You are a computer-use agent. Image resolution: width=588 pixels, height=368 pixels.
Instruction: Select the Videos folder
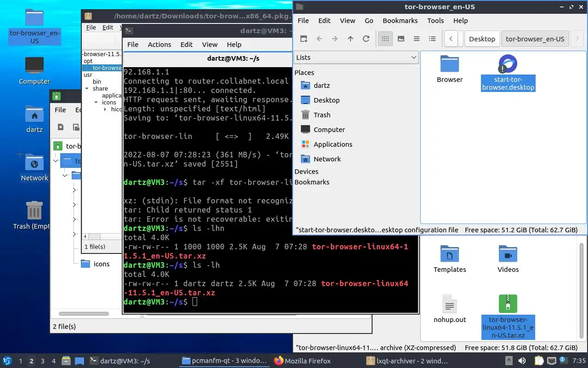(x=508, y=259)
